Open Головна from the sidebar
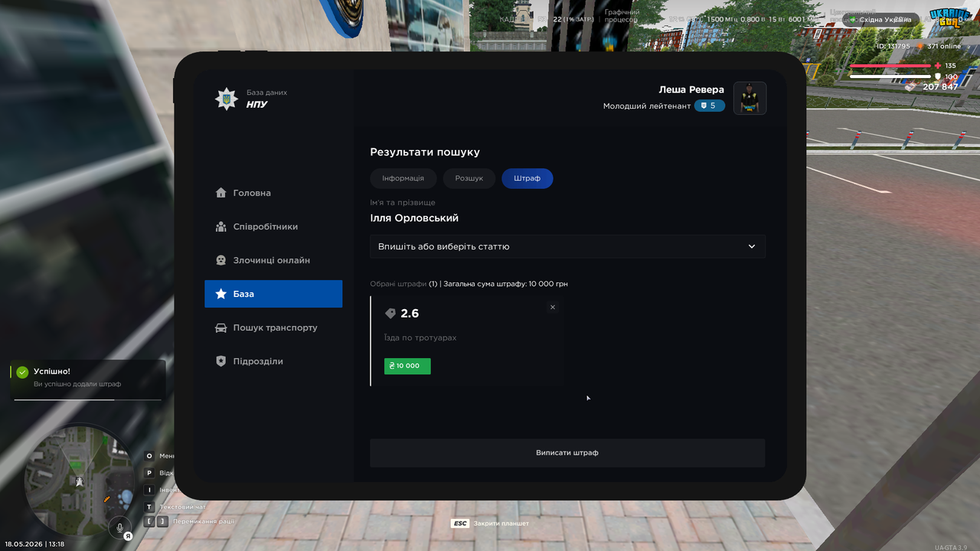This screenshot has width=980, height=551. 273,193
